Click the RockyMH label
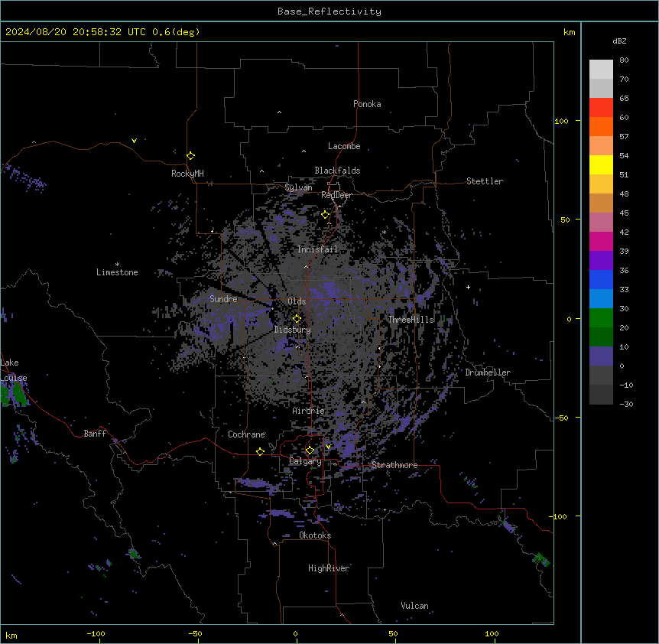 pyautogui.click(x=187, y=174)
